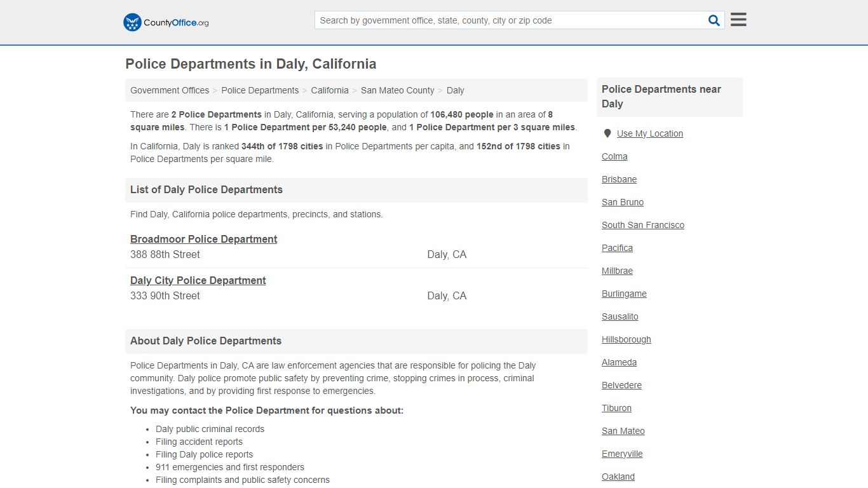The width and height of the screenshot is (868, 488).
Task: Open the Tiburon link
Action: 617,408
